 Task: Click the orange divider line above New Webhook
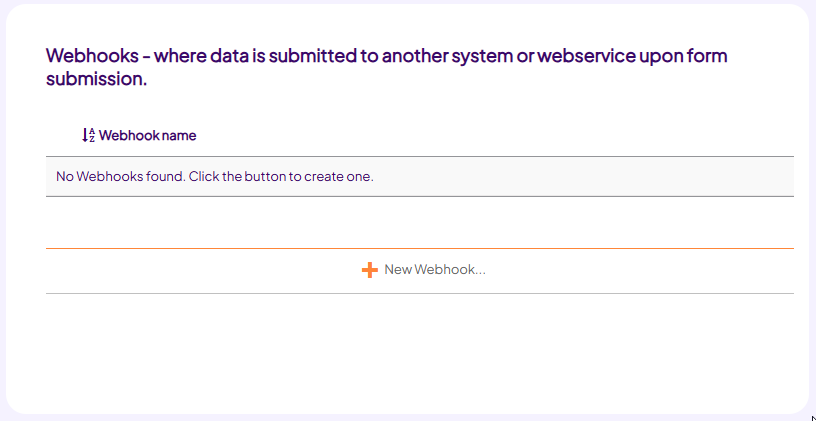tap(420, 249)
